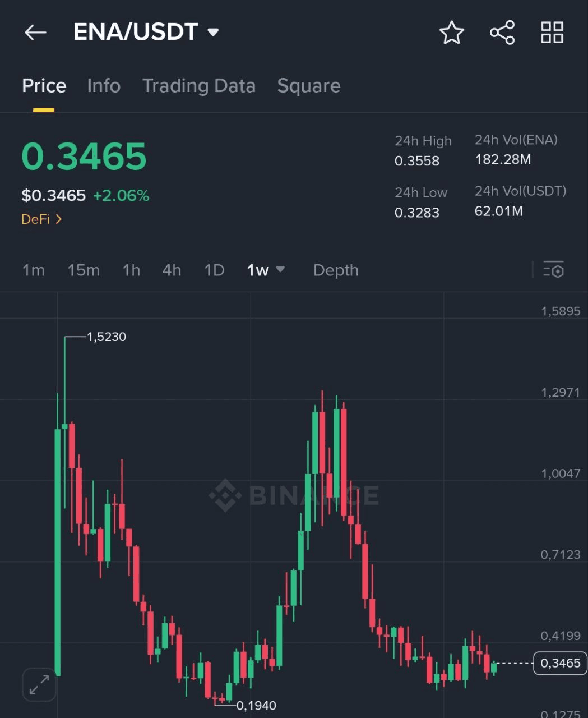588x718 pixels.
Task: Add ENA/USDT to favorites with the star icon
Action: tap(451, 33)
